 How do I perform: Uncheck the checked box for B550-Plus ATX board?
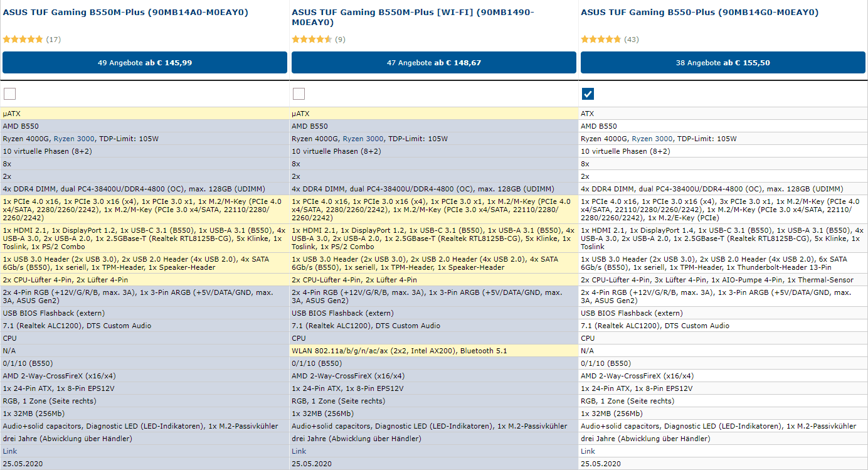(x=588, y=94)
